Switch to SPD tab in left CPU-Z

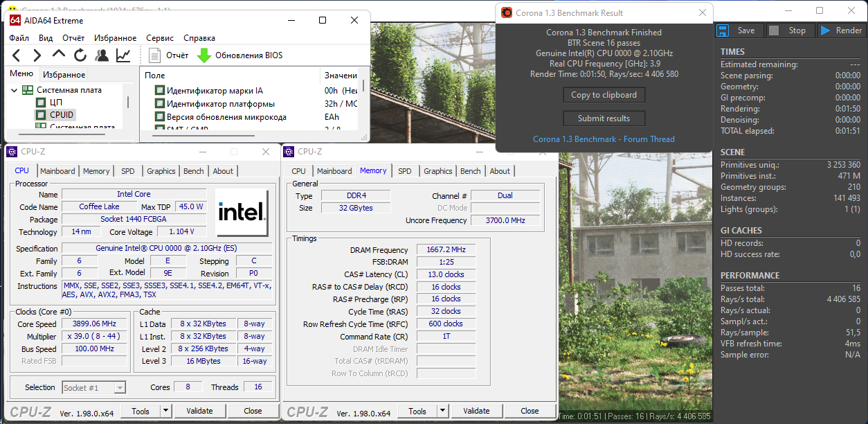tap(128, 171)
